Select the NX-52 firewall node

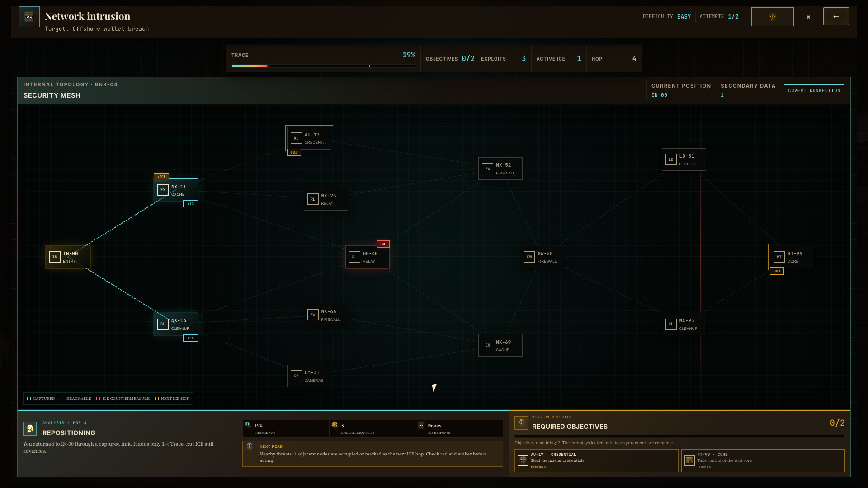(500, 169)
